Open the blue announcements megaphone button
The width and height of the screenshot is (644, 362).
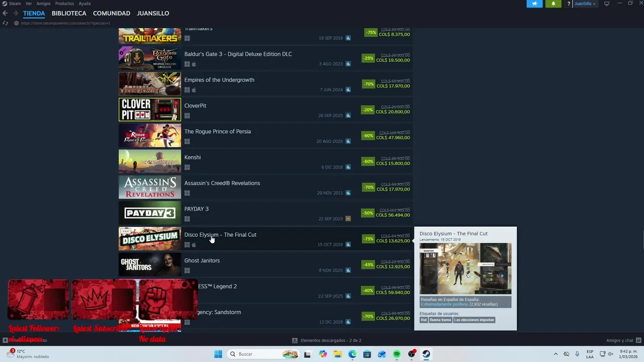tap(535, 4)
